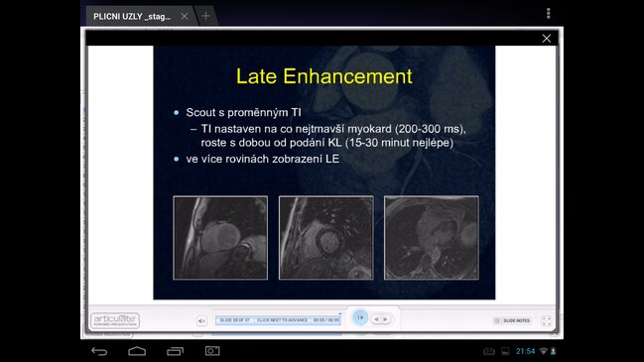This screenshot has width=644, height=362.
Task: Close the PLICNI UZLY tab
Action: [x=185, y=16]
